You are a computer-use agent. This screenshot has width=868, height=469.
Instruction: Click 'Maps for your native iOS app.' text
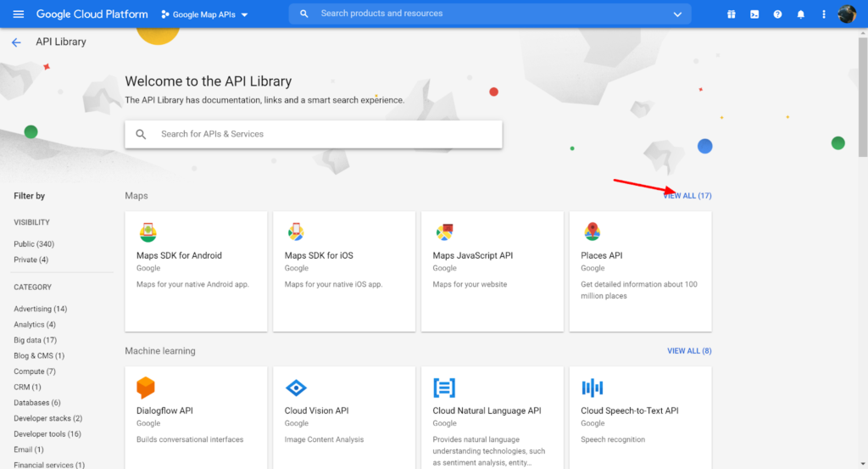click(x=333, y=284)
